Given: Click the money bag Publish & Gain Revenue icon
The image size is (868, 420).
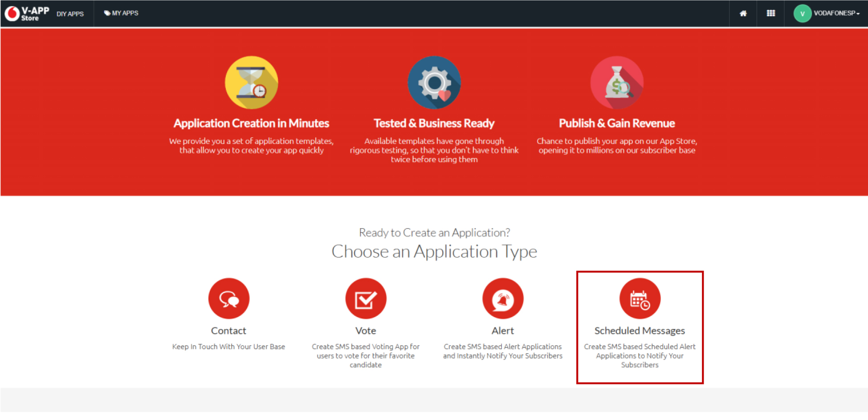Looking at the screenshot, I should 617,82.
